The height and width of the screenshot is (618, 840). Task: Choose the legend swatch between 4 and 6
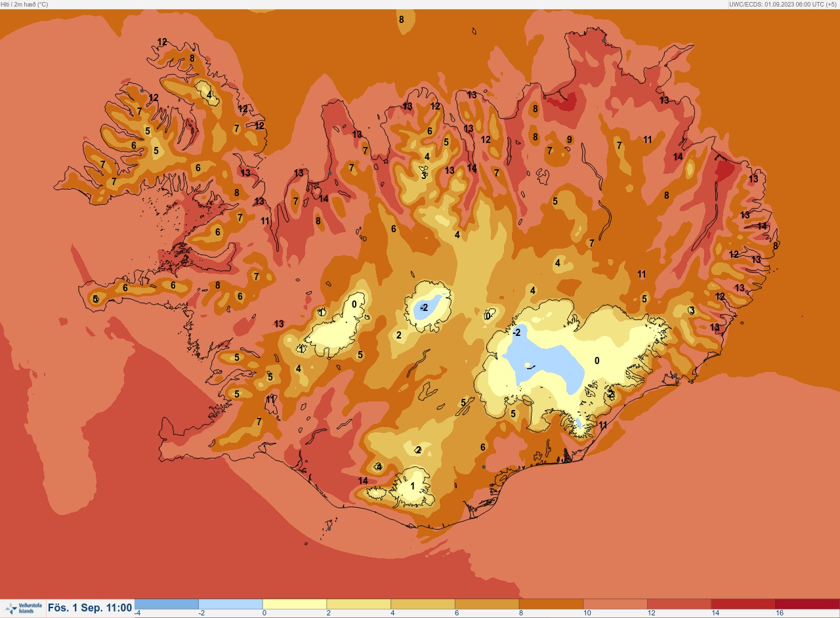coord(423,604)
